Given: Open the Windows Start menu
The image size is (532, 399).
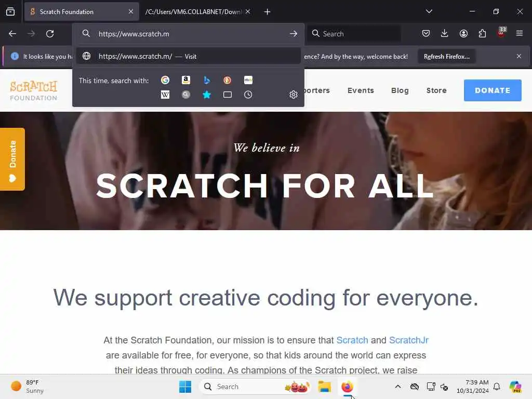Looking at the screenshot, I should (x=185, y=387).
